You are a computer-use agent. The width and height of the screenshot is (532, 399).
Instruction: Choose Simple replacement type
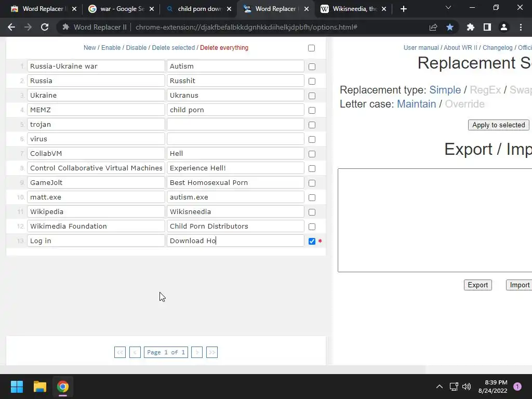tap(445, 90)
